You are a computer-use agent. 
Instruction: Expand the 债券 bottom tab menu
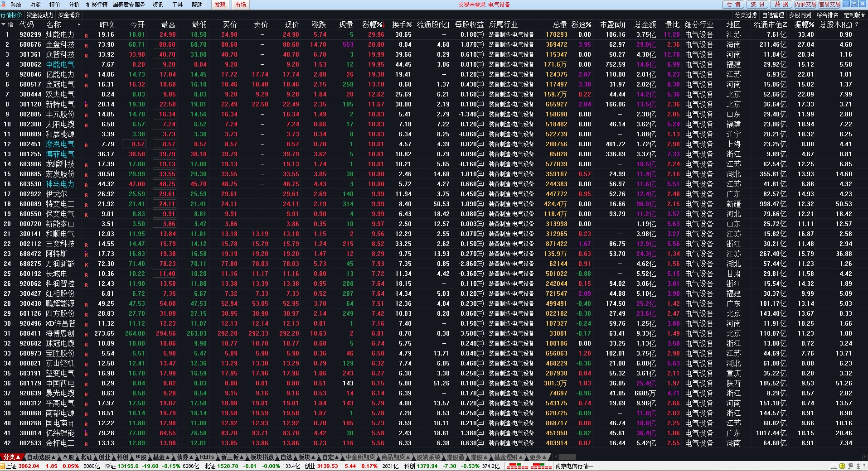tap(192, 457)
